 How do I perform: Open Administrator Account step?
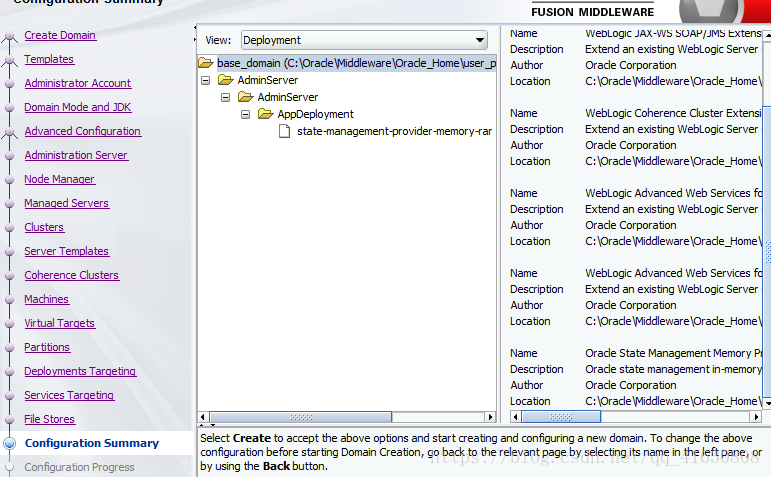pos(78,83)
